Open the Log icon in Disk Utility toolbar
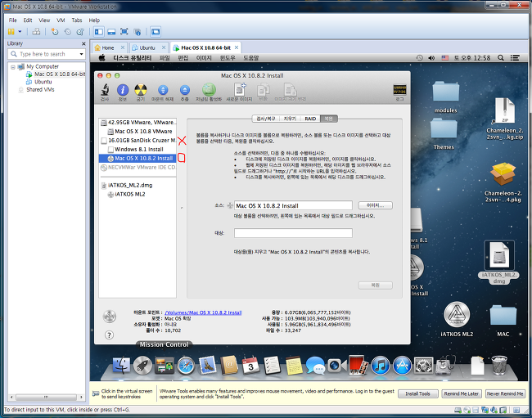The height and width of the screenshot is (418, 532). (399, 90)
